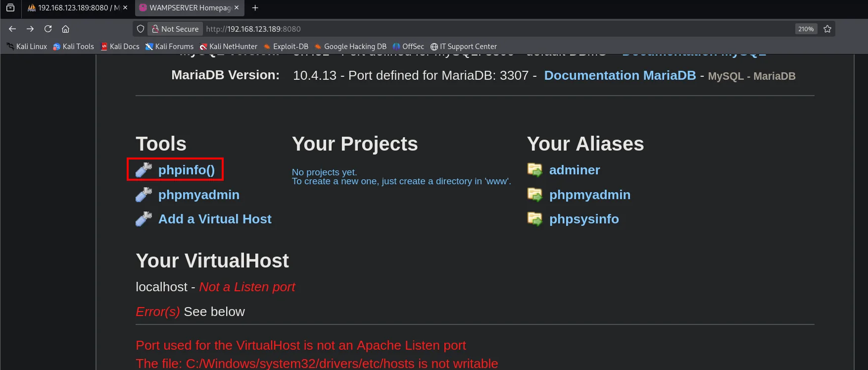Open phpmyadmin under Tools

point(198,195)
